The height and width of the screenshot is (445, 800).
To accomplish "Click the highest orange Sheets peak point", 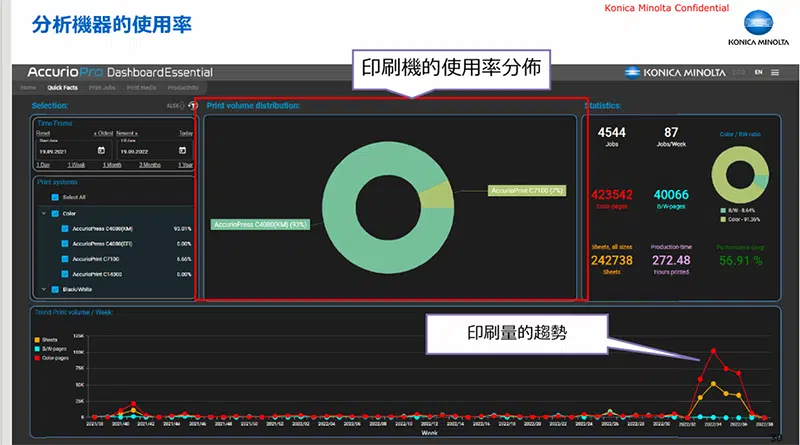I will [713, 384].
